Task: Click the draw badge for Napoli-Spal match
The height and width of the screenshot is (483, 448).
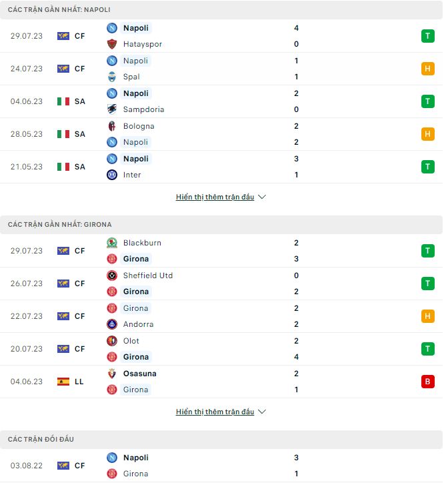Action: [427, 69]
